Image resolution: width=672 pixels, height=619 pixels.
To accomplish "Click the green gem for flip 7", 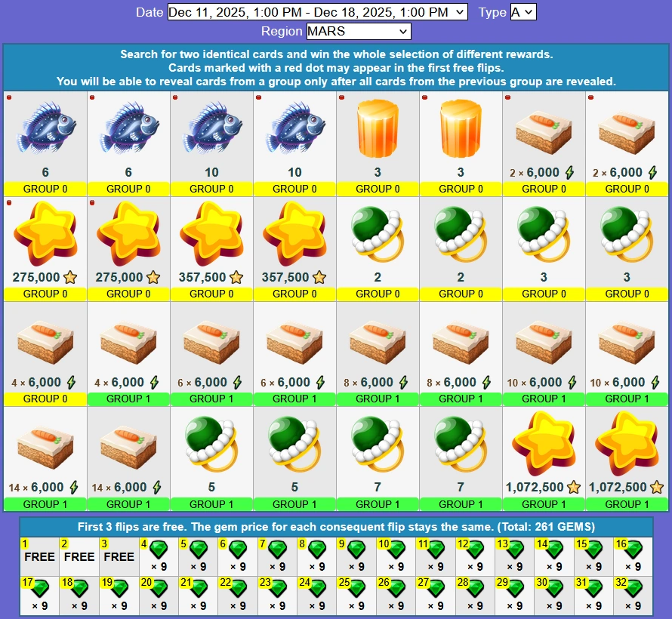I will click(277, 550).
